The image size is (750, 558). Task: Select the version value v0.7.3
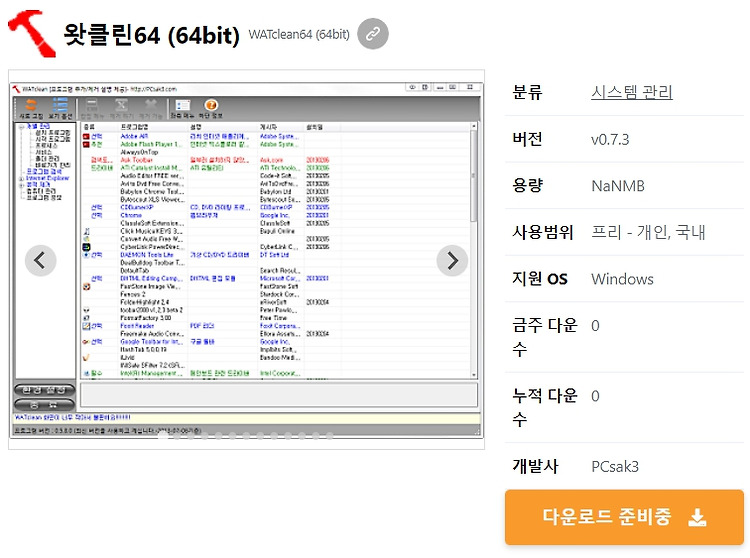[610, 140]
